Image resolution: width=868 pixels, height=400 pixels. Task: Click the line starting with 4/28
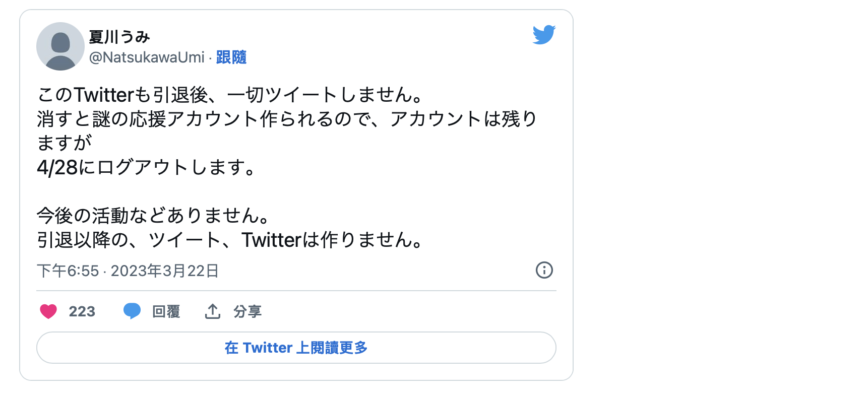click(x=147, y=167)
